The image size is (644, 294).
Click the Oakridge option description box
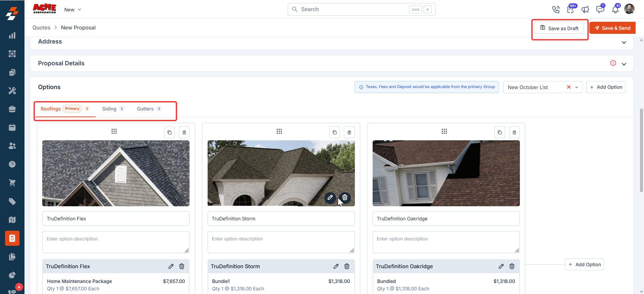click(446, 242)
